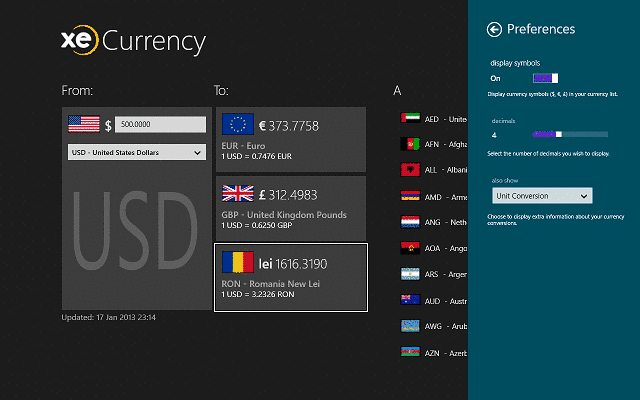The image size is (640, 400).
Task: Click the European Union flag icon
Action: 238,124
